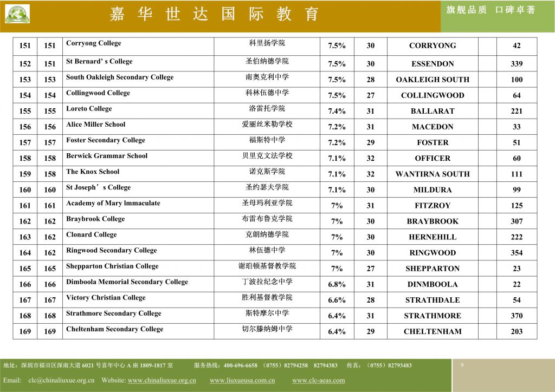Click the COLLINGWOOD location cell

point(433,95)
